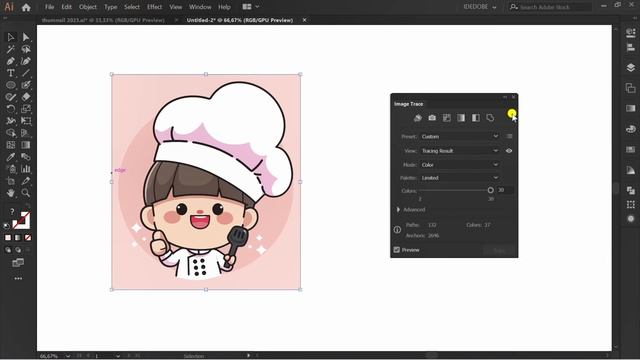The image size is (640, 360).
Task: Select the Free Transform tool
Action: click(x=26, y=121)
